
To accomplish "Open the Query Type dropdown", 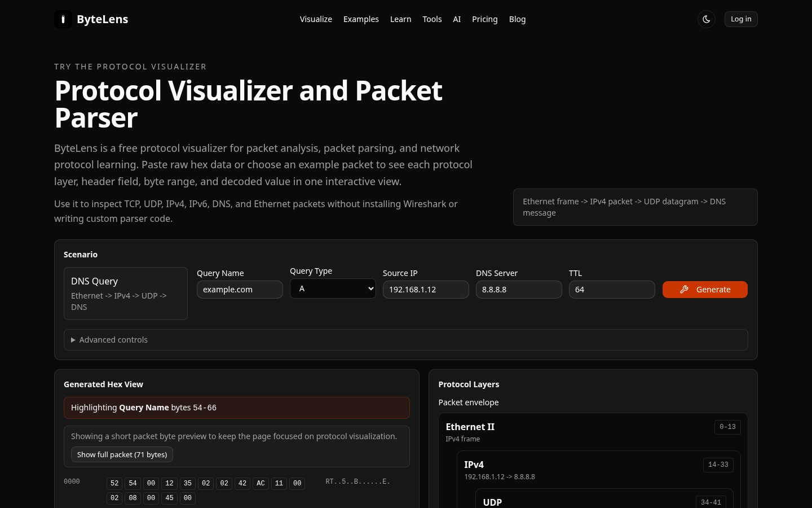I will 333,288.
